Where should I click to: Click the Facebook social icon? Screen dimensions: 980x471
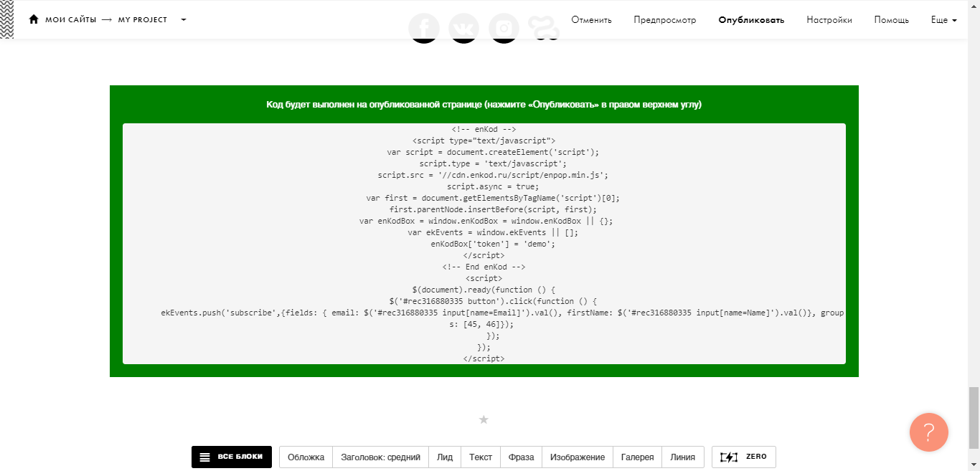[x=424, y=28]
